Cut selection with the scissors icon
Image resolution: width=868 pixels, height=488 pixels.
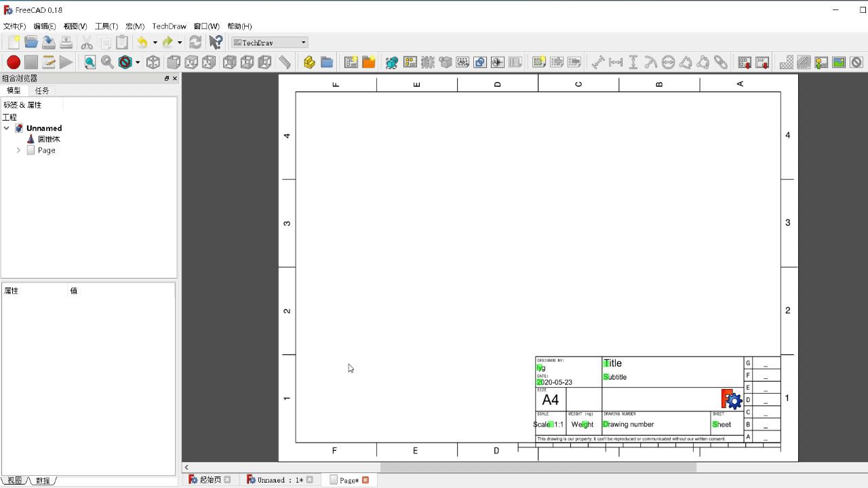(87, 42)
